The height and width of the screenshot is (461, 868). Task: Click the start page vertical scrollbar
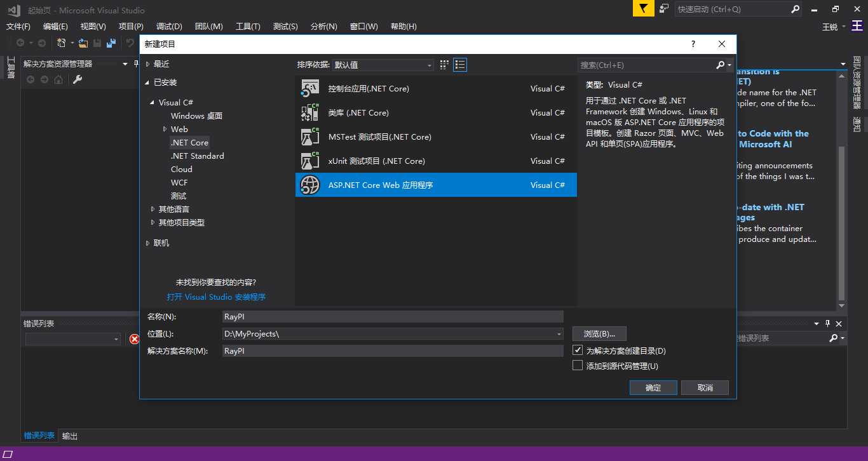[x=842, y=190]
